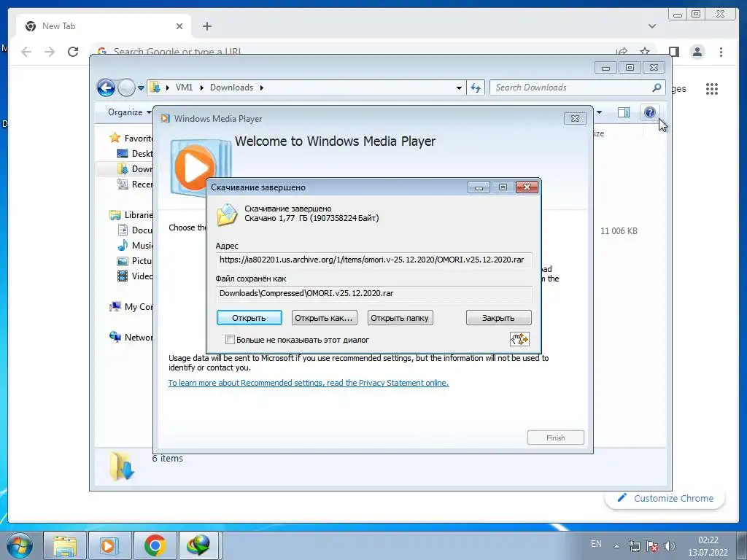Screen dimensions: 747x560
Task: Open the Chrome tab search chevron
Action: coord(652,26)
